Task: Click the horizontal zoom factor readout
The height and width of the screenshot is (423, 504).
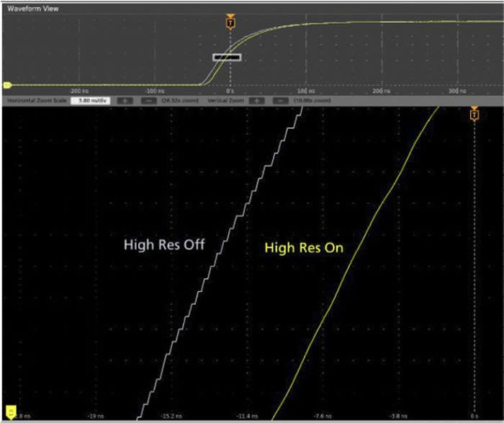Action: tap(180, 101)
